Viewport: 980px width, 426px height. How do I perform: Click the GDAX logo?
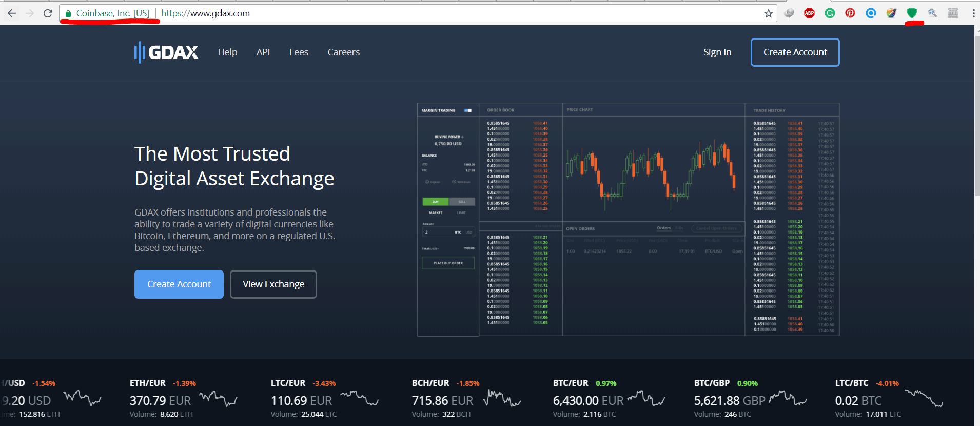(166, 52)
